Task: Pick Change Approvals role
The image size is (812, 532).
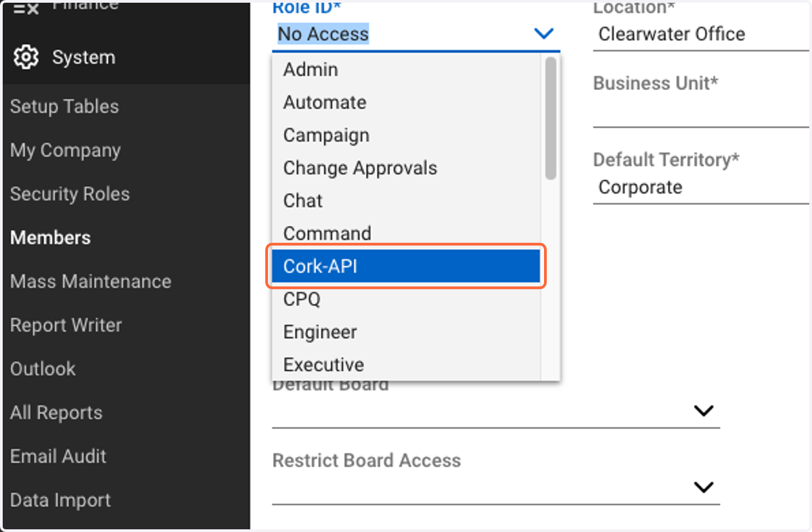Action: tap(406, 168)
